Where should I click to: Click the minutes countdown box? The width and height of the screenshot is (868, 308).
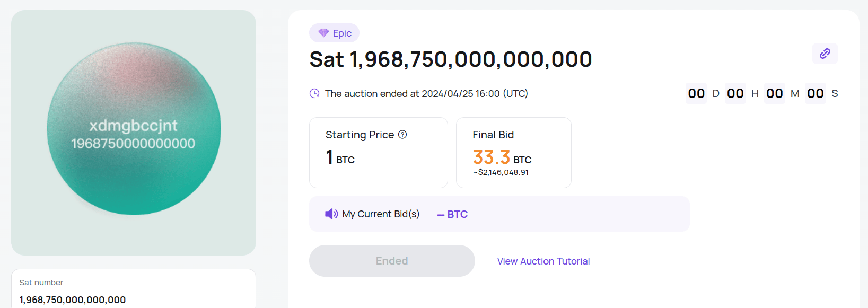tap(774, 93)
